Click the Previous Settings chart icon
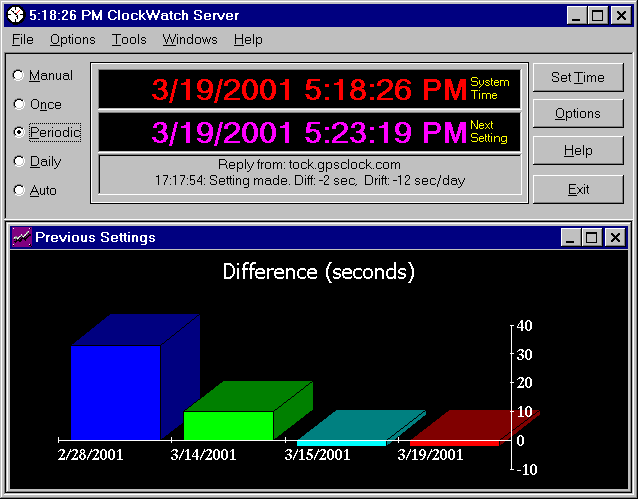The width and height of the screenshot is (638, 499). point(22,237)
